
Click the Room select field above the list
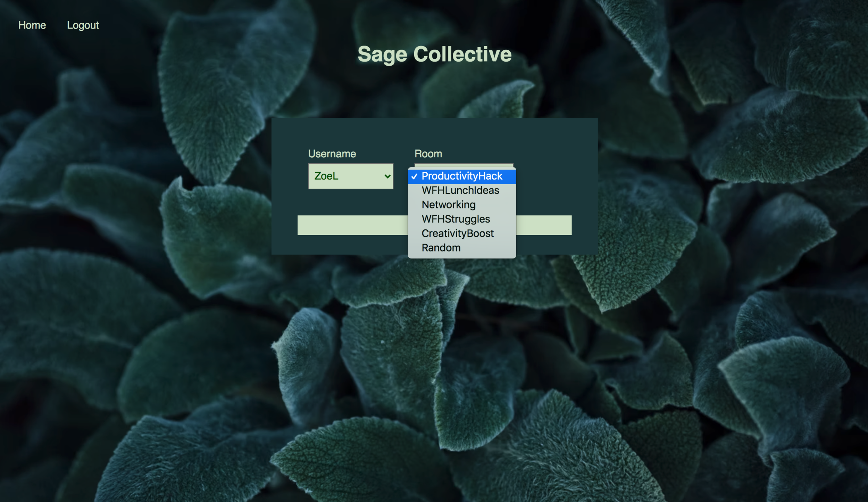[464, 165]
